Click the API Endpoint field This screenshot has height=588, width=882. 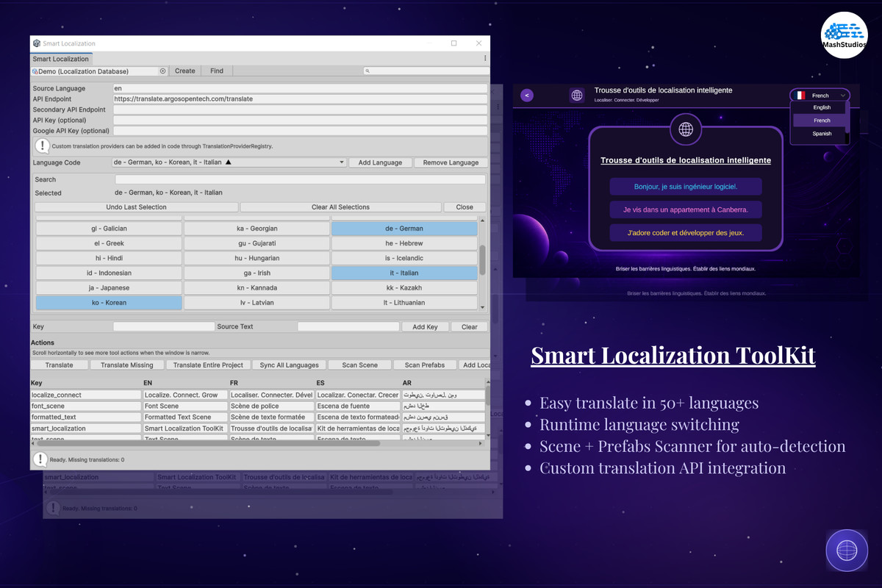[300, 98]
